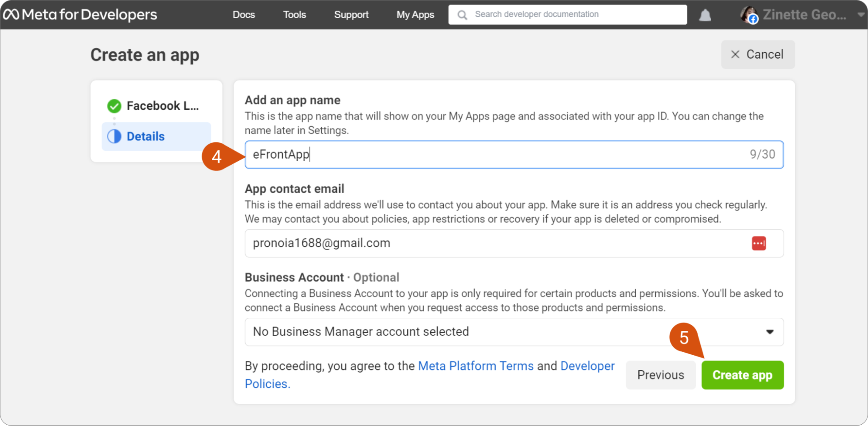Open the Zinette profile avatar
The width and height of the screenshot is (868, 426).
749,15
